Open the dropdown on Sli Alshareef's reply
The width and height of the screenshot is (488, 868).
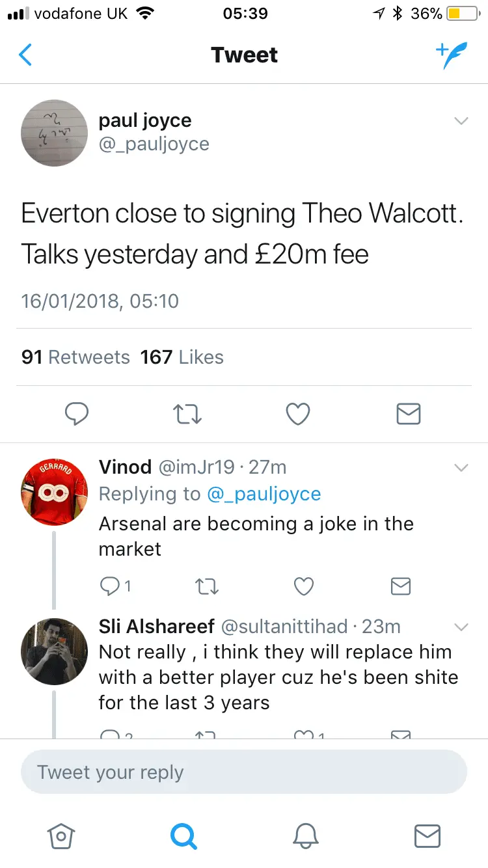tap(461, 627)
